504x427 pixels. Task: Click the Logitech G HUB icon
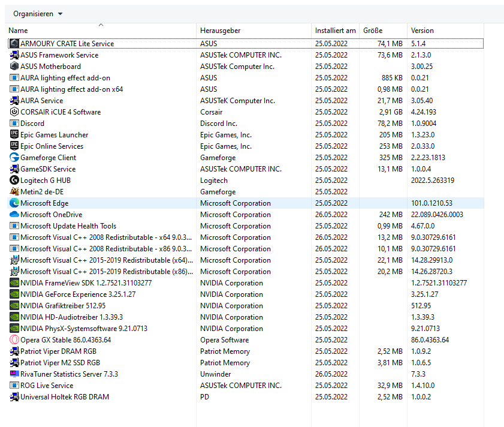pos(14,180)
